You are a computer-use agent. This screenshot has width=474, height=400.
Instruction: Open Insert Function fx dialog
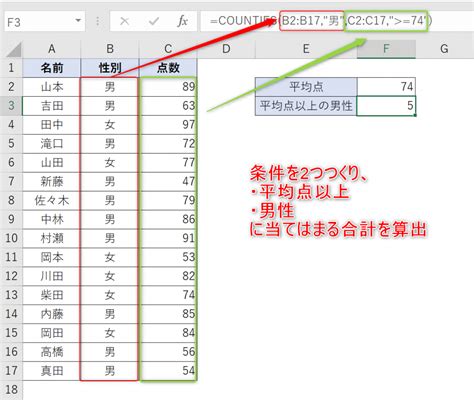[182, 22]
